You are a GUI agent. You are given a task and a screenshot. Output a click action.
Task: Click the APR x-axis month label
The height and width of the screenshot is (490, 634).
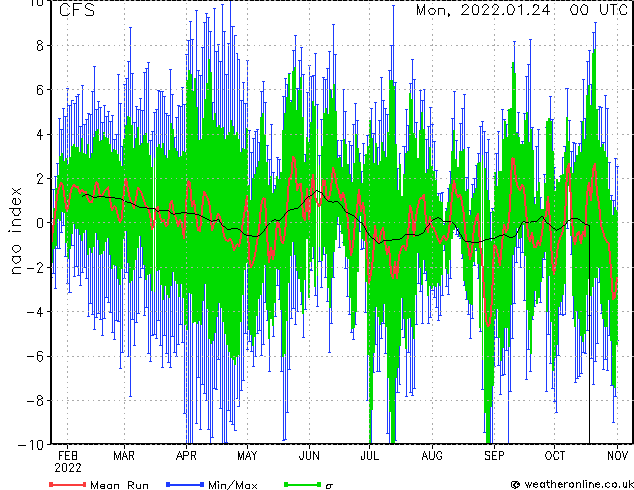tap(186, 456)
